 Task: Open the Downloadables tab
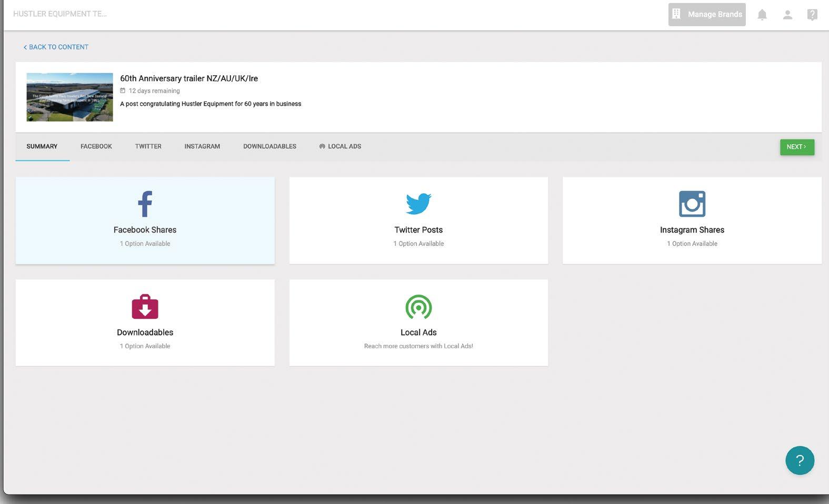(x=269, y=146)
